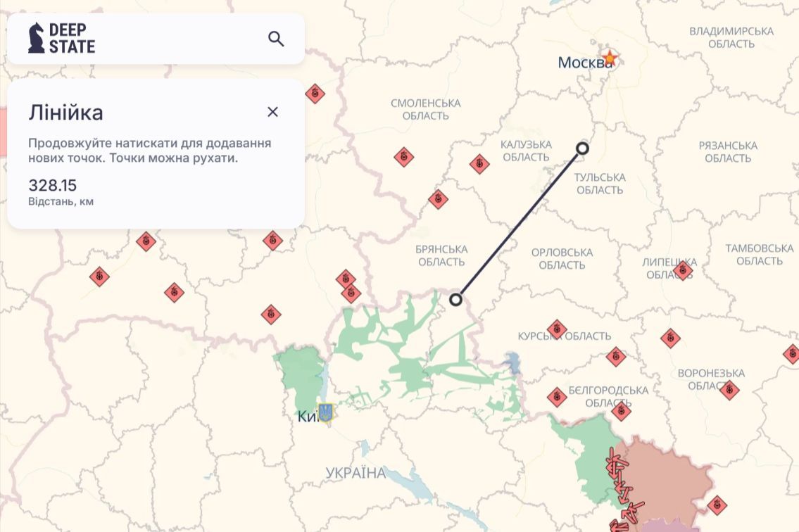Close the Лінійка ruler panel

[273, 112]
